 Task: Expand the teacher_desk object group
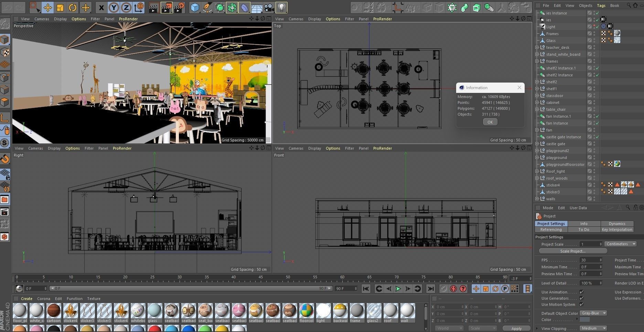coord(537,47)
